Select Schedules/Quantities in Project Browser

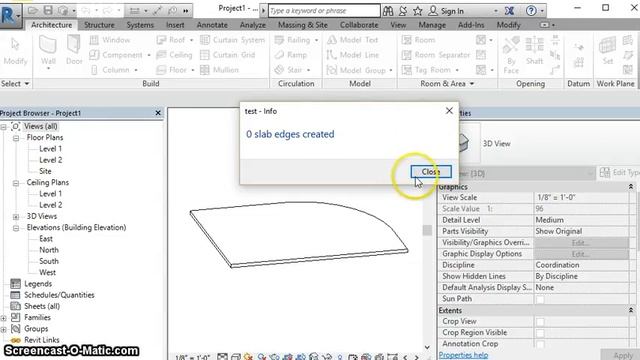click(x=59, y=295)
